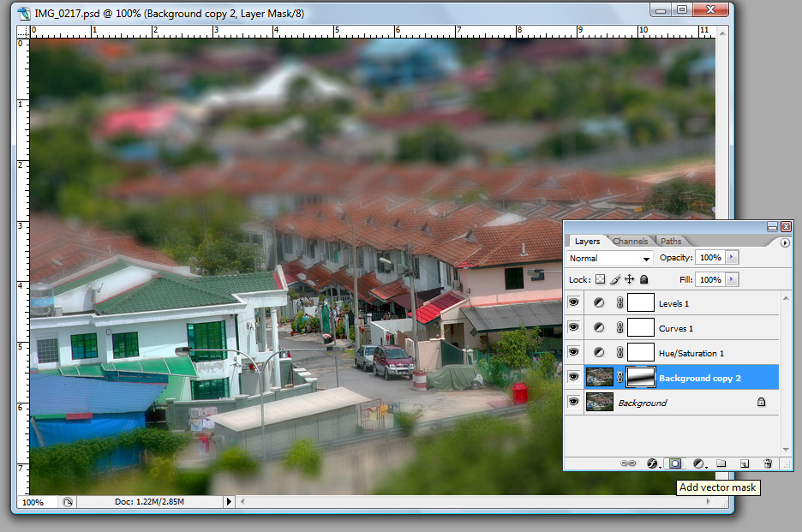Image resolution: width=802 pixels, height=532 pixels.
Task: Switch to the Paths tab
Action: [x=671, y=242]
